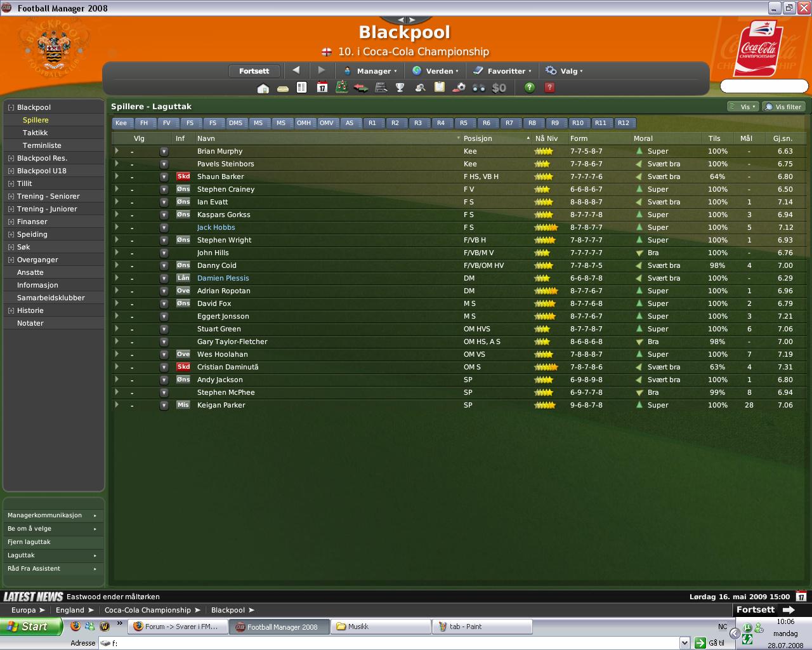Open the toolbar calendar icon
Image resolution: width=812 pixels, height=650 pixels.
[x=322, y=88]
